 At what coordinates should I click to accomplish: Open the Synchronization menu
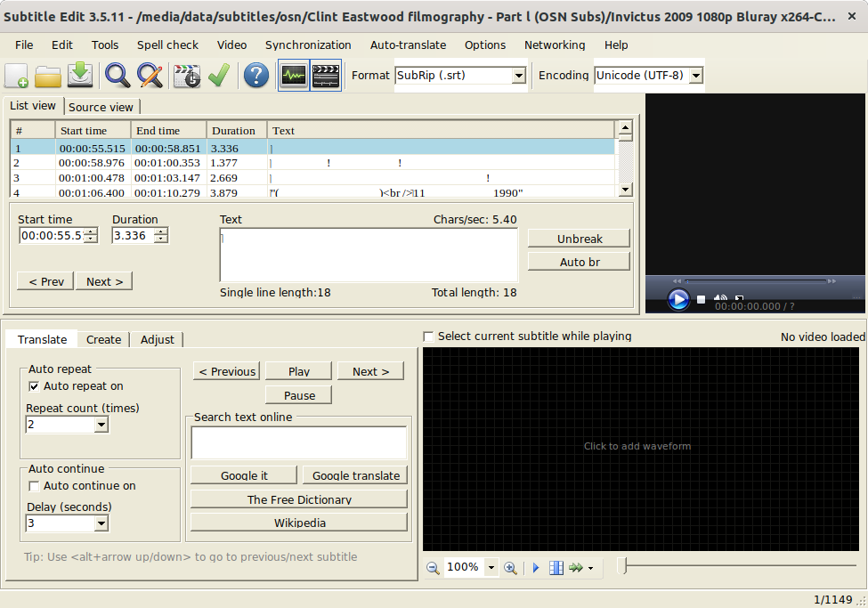(x=308, y=45)
